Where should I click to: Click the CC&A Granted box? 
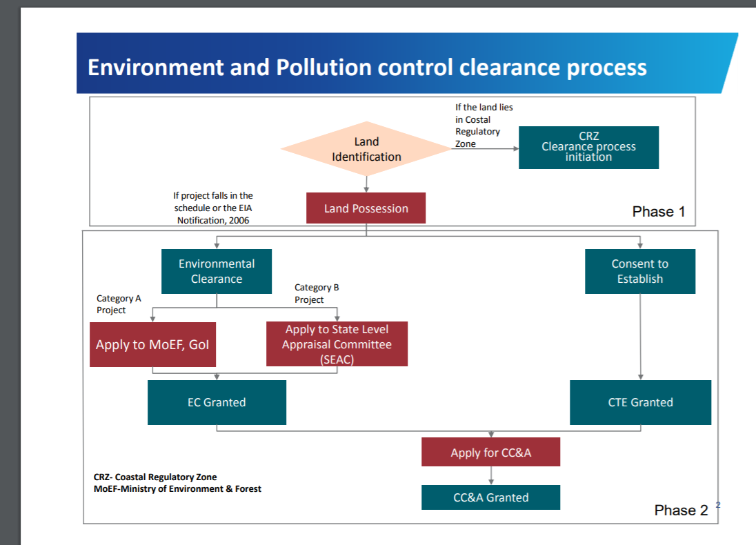pyautogui.click(x=490, y=497)
